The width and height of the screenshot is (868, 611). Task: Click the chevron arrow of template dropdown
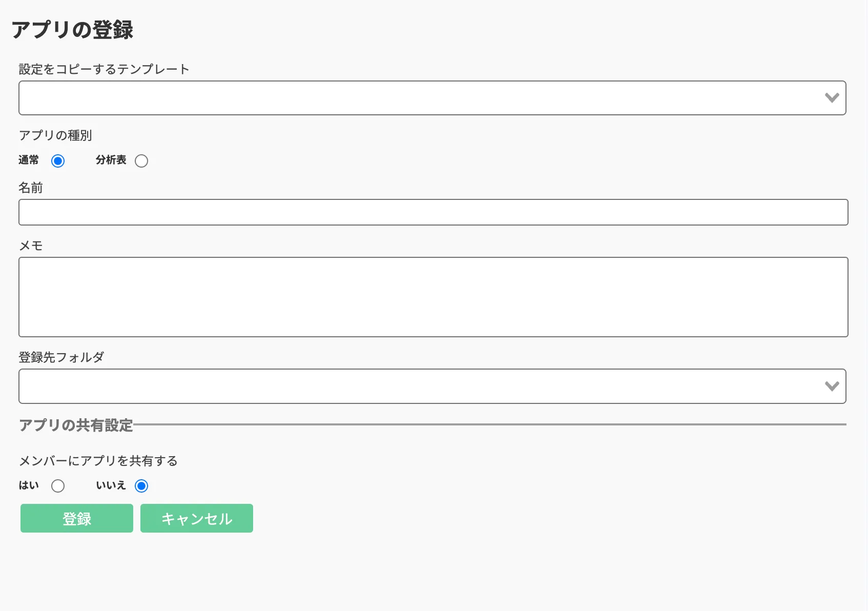(x=832, y=98)
